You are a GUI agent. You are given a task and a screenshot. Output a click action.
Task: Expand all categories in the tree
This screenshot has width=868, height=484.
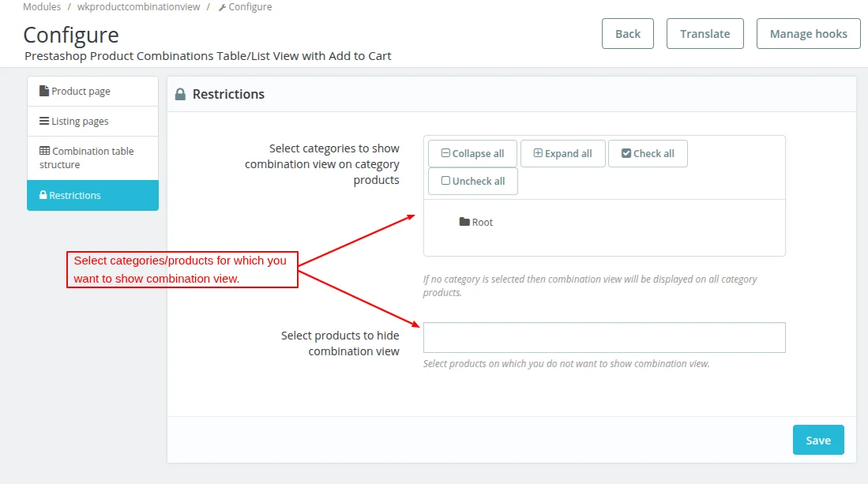point(562,153)
